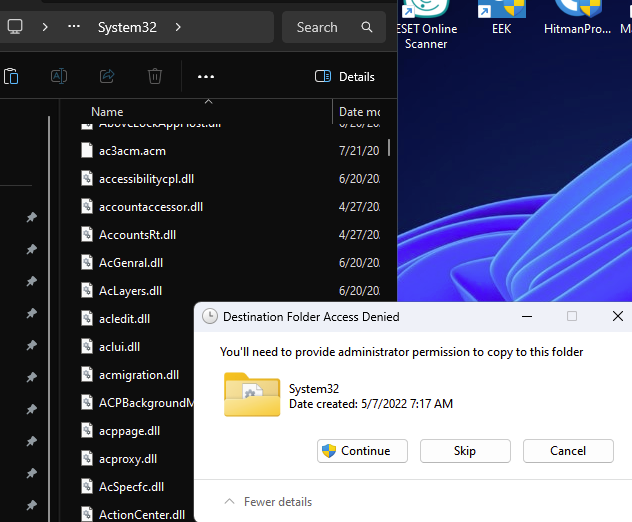Image resolution: width=632 pixels, height=522 pixels.
Task: Select System32 breadcrumb in address bar
Action: [x=127, y=27]
